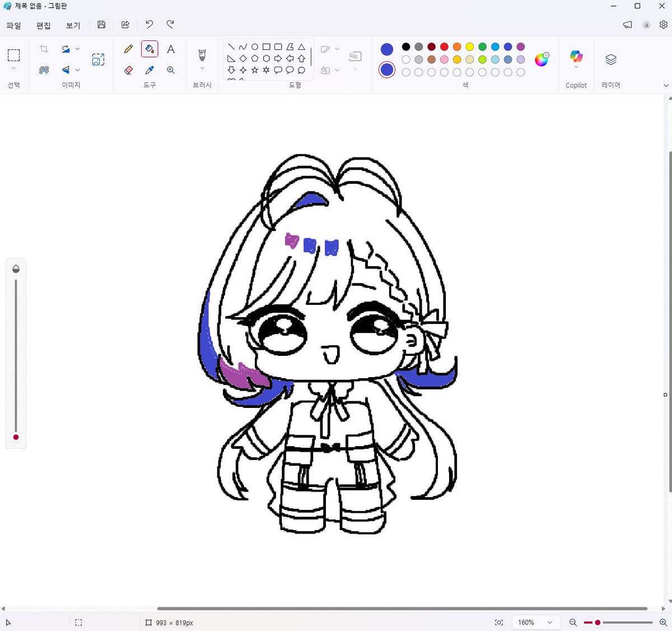
Task: Pick the black color swatch
Action: pos(406,47)
